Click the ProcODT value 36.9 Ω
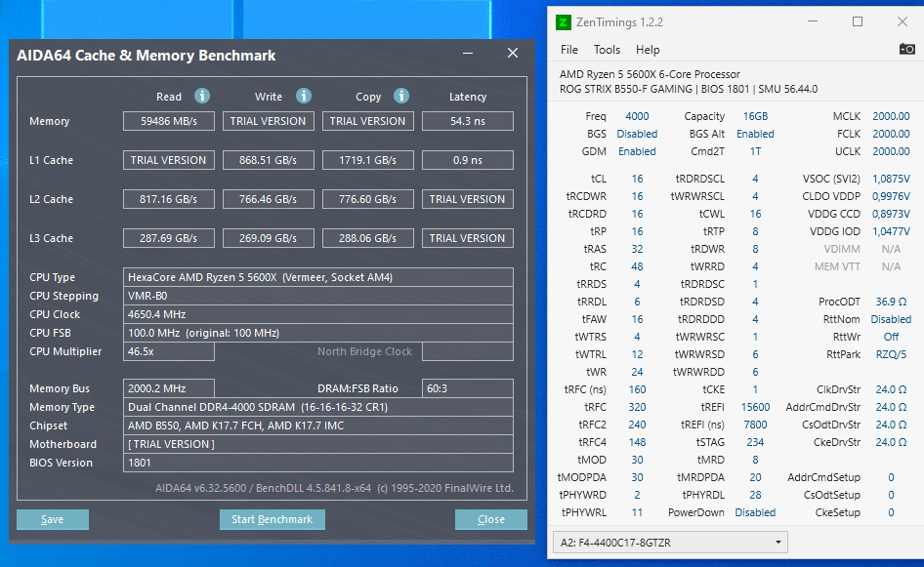 tap(891, 302)
